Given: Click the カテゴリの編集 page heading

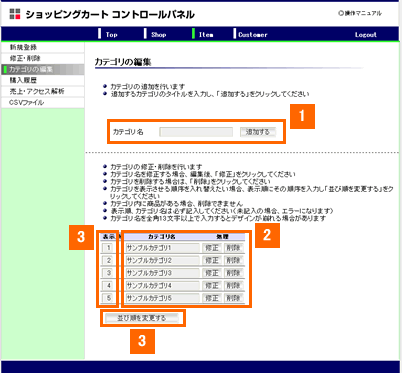Looking at the screenshot, I should [123, 62].
